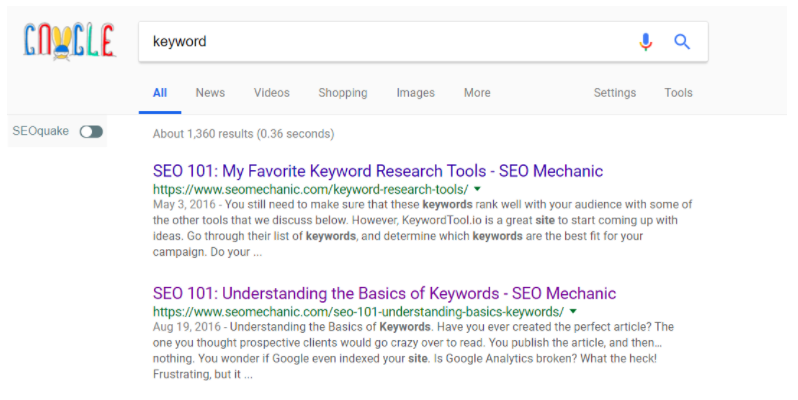Start voice search with microphone icon
This screenshot has width=798, height=400.
tap(645, 42)
